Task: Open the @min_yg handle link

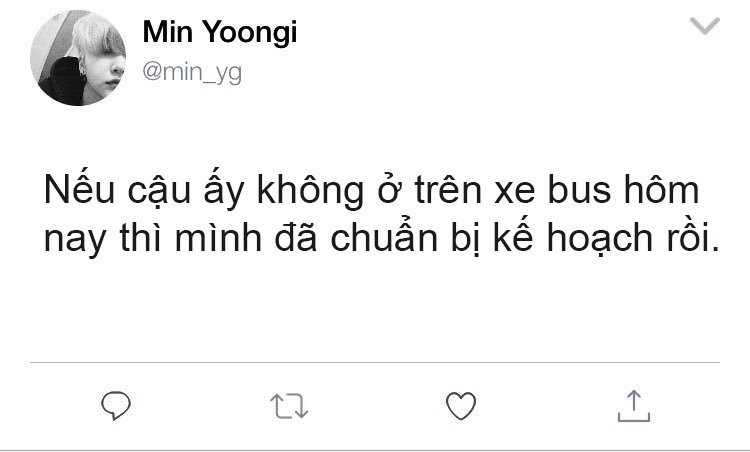Action: click(192, 72)
